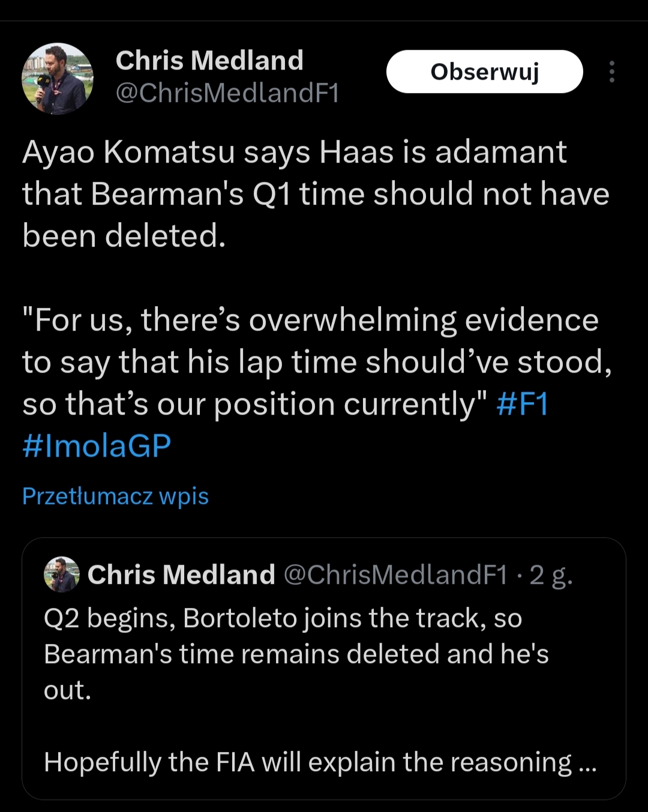
Task: Open the #F1 hashtag
Action: 522,404
